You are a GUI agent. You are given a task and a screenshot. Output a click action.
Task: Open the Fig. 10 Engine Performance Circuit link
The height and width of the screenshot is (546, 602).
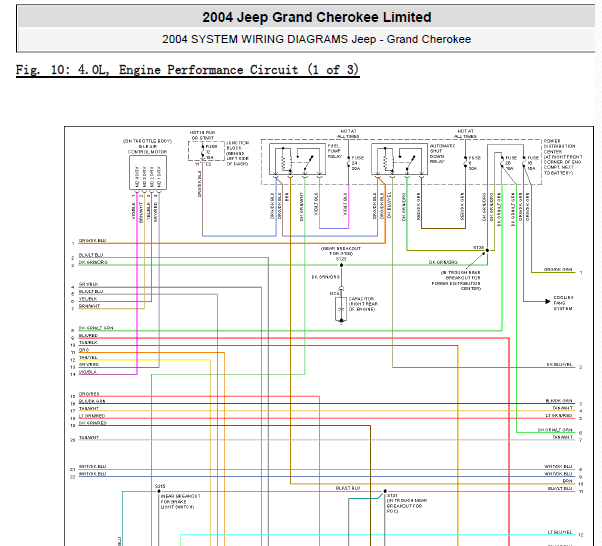(x=187, y=70)
